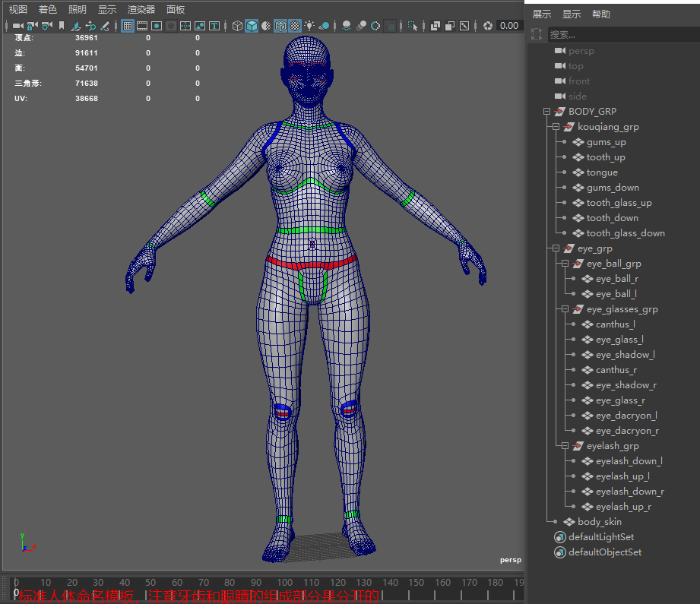Screen dimensions: 700x604
Task: Collapse the kouqiang_grp group expander
Action: [x=556, y=127]
